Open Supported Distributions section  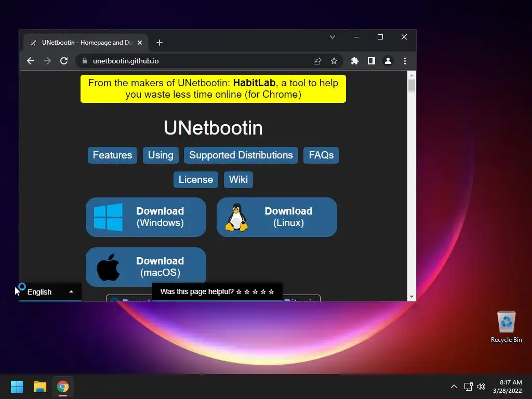[x=241, y=155]
